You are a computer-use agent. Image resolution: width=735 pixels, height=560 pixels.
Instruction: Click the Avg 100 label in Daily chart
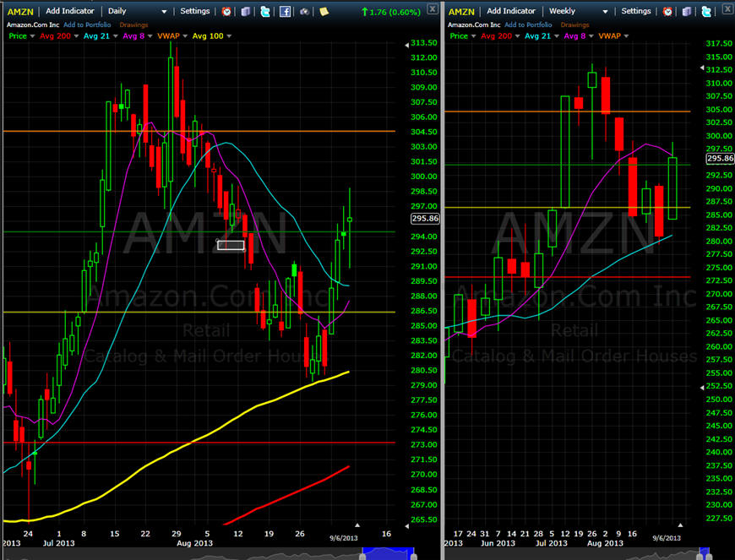(x=208, y=36)
